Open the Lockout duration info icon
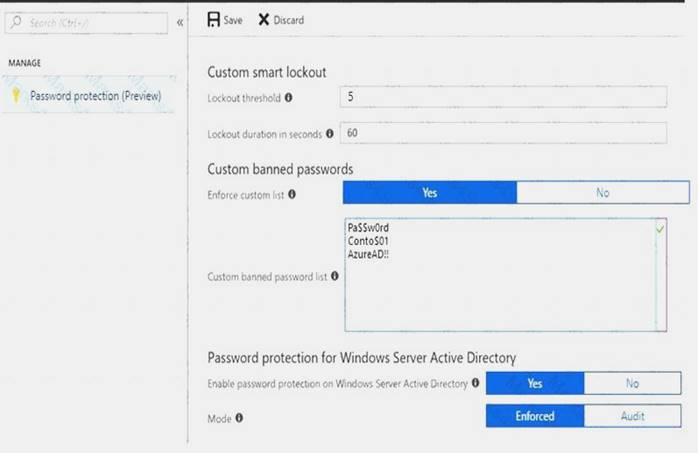The width and height of the screenshot is (698, 453). click(329, 133)
